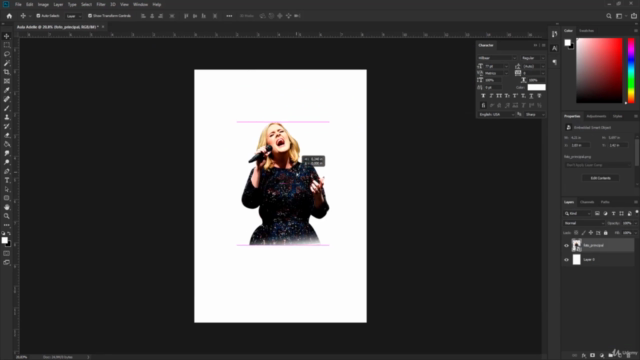Viewport: 640px width, 360px height.
Task: Hide the foto_principal layer
Action: pyautogui.click(x=566, y=246)
